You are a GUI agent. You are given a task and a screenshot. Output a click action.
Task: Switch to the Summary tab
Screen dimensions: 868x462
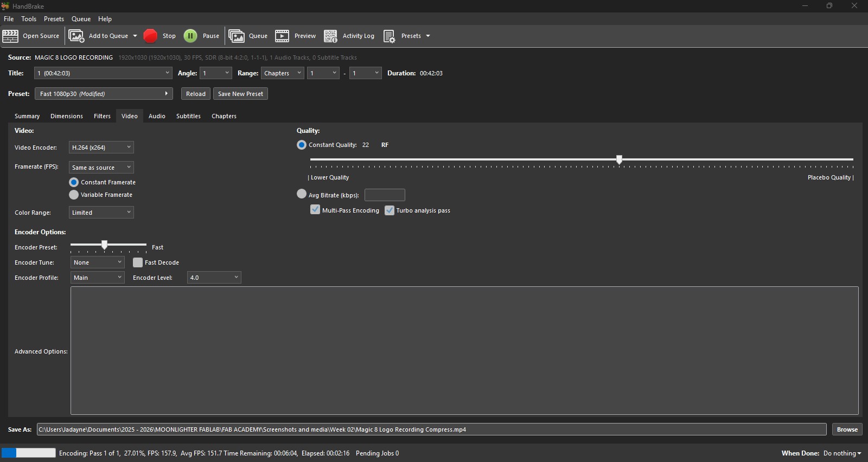coord(27,116)
